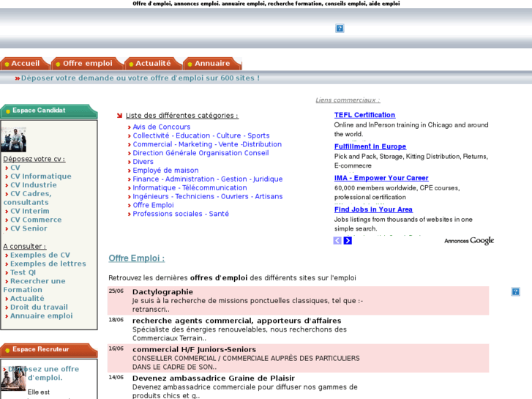Click Espace Candidat panel header

point(49,111)
